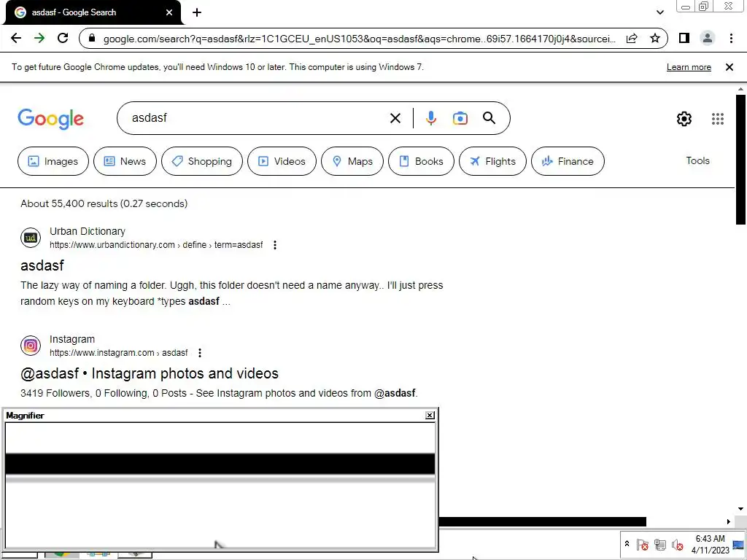
Task: Open the Urban Dictionary asdasf result title
Action: (42, 265)
